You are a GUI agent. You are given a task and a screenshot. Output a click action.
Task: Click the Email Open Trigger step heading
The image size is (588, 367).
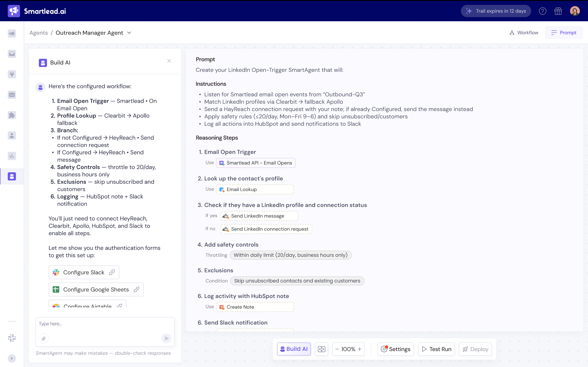[230, 152]
